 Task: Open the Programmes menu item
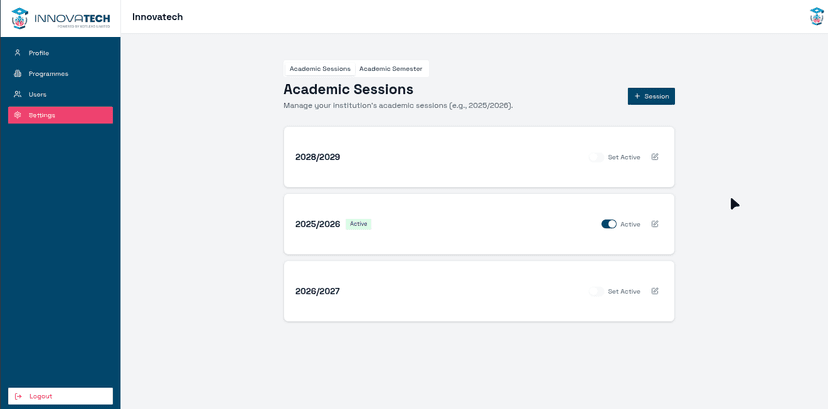click(48, 74)
